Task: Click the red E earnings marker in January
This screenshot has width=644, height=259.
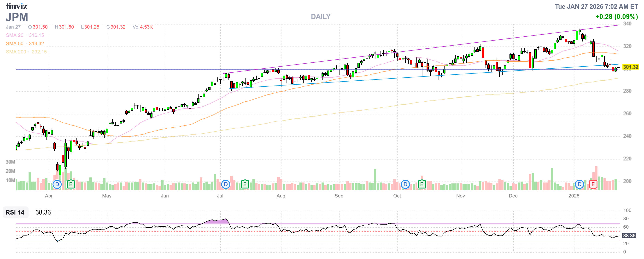Action: coord(593,185)
